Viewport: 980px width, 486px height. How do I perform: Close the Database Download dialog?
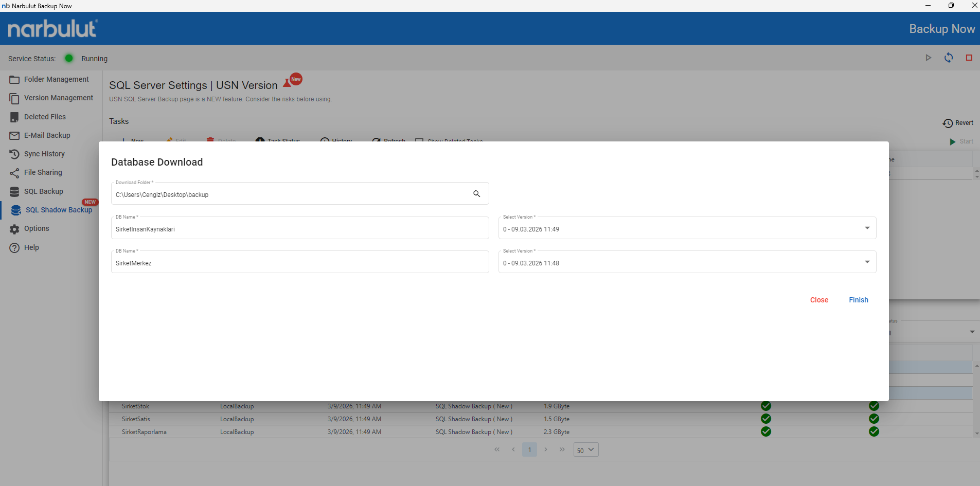(x=819, y=300)
